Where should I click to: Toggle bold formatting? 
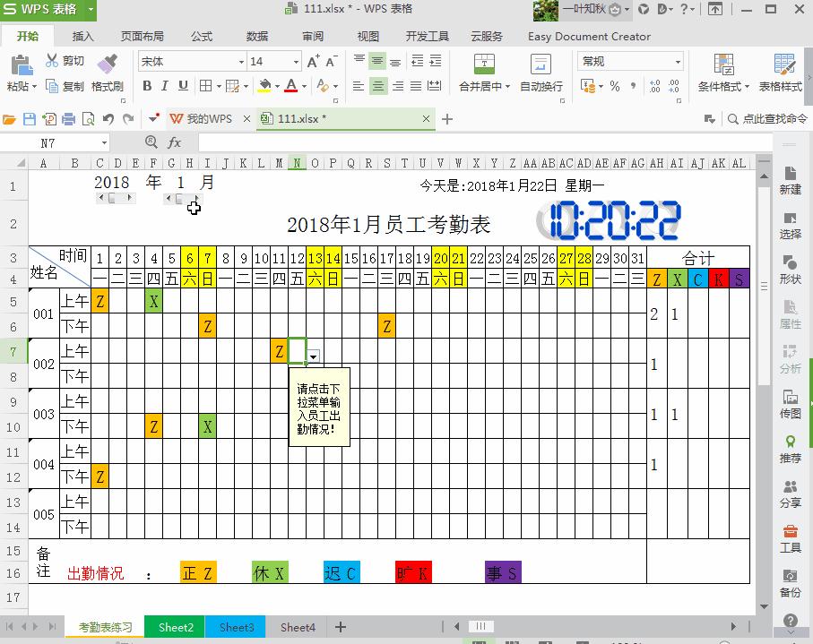[148, 87]
